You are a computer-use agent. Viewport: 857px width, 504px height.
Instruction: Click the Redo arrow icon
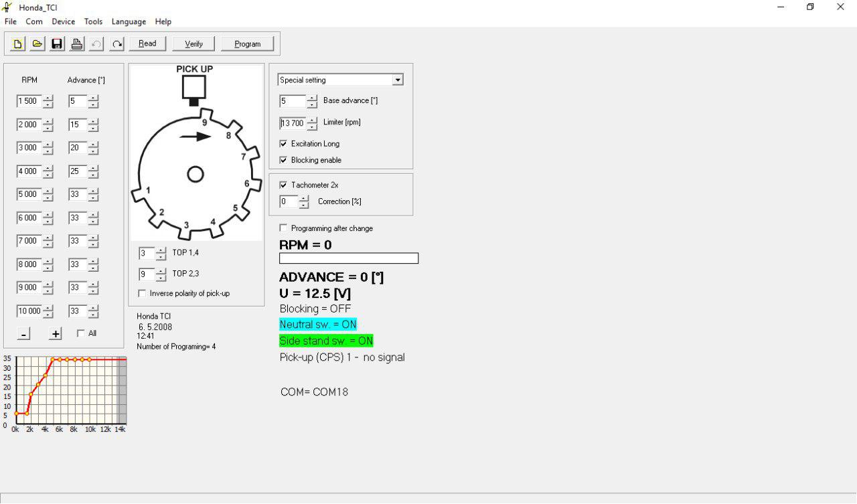coord(117,44)
